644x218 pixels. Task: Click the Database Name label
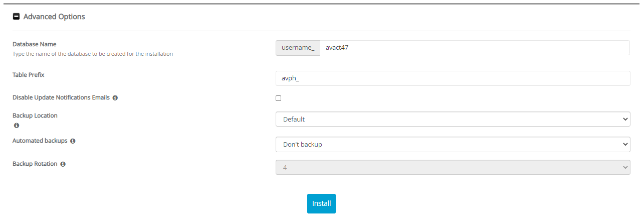pos(35,44)
